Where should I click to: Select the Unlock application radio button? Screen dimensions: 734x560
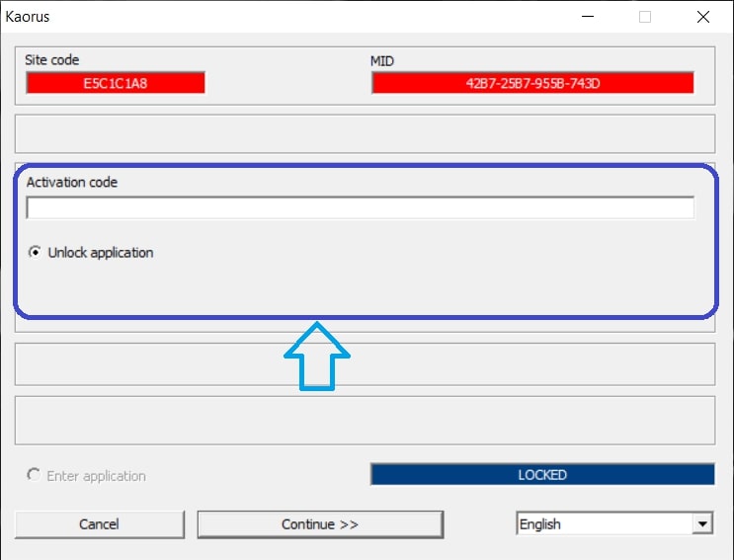pos(35,253)
